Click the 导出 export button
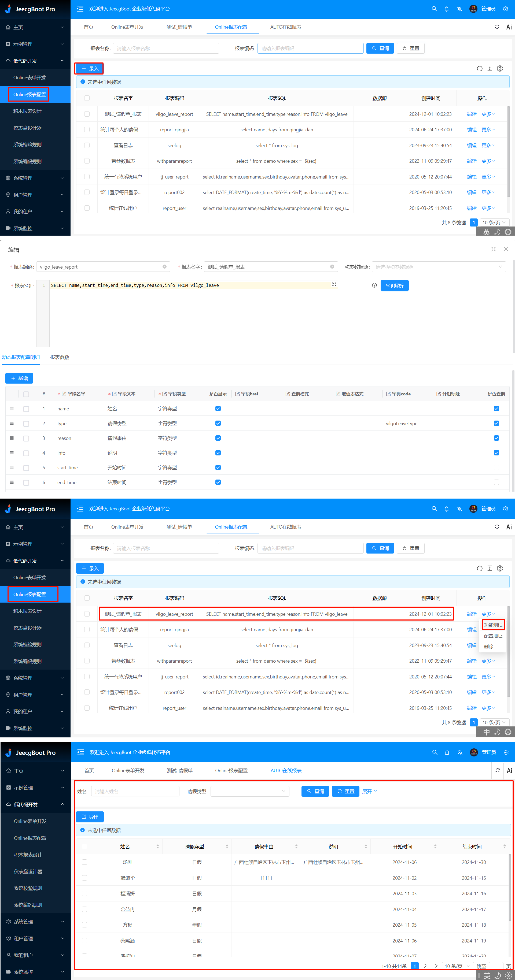 (90, 816)
